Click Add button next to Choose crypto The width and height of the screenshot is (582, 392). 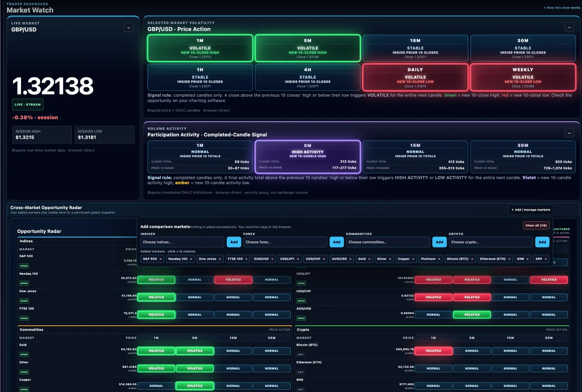click(x=542, y=242)
